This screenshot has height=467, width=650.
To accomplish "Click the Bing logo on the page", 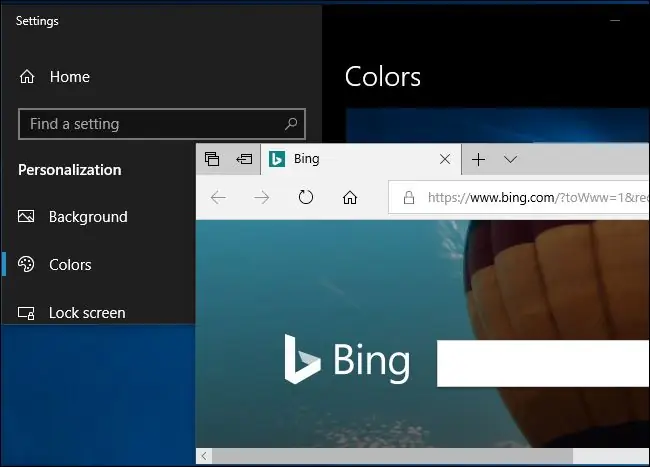I will 347,360.
